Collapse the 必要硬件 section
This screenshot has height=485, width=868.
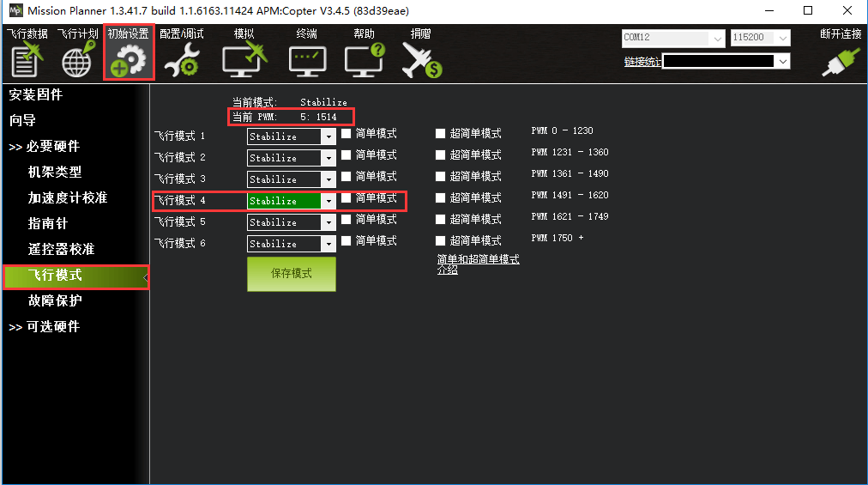(x=45, y=146)
